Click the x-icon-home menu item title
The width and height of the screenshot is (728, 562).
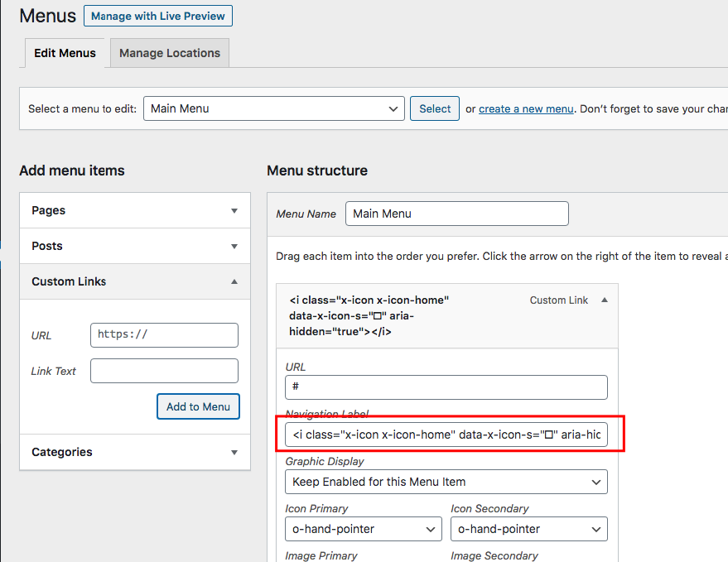pyautogui.click(x=369, y=315)
